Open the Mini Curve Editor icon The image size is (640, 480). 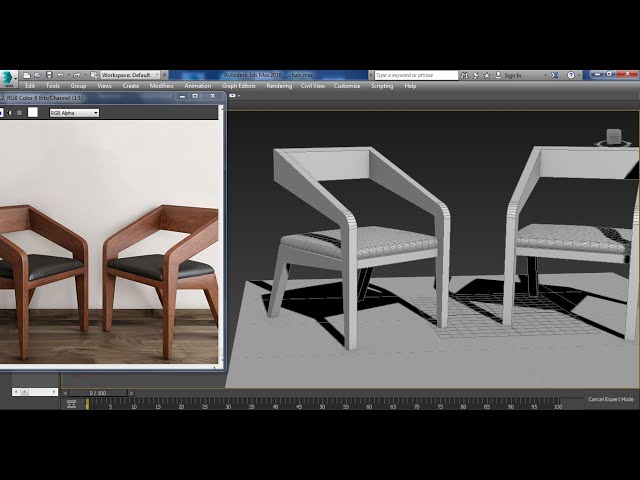point(71,404)
